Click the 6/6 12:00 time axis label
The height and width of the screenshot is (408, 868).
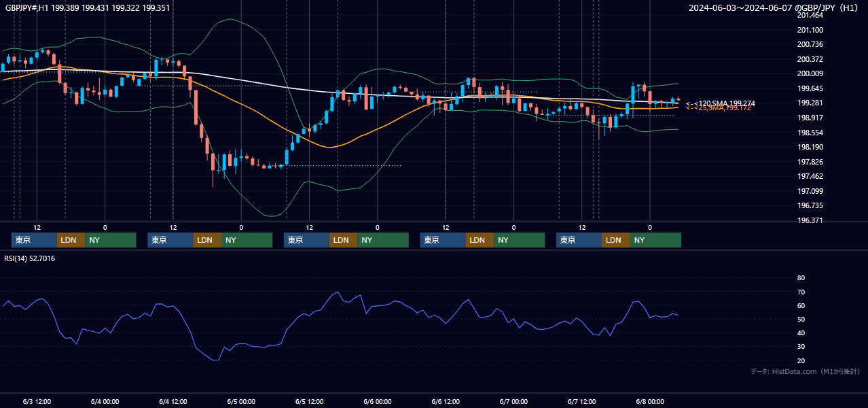point(446,401)
